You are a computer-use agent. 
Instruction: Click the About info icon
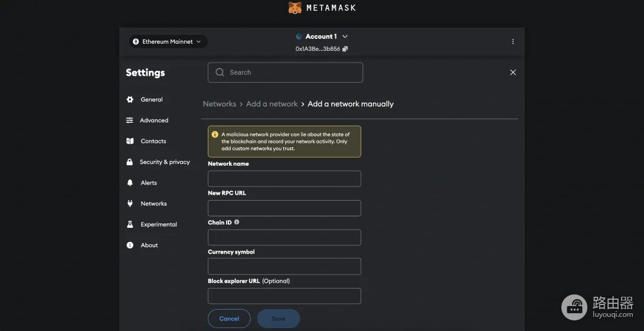[x=130, y=245]
